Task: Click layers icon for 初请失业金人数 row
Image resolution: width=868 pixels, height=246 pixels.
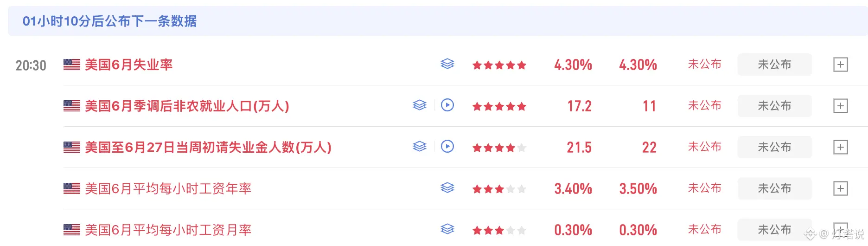Action: [x=419, y=147]
